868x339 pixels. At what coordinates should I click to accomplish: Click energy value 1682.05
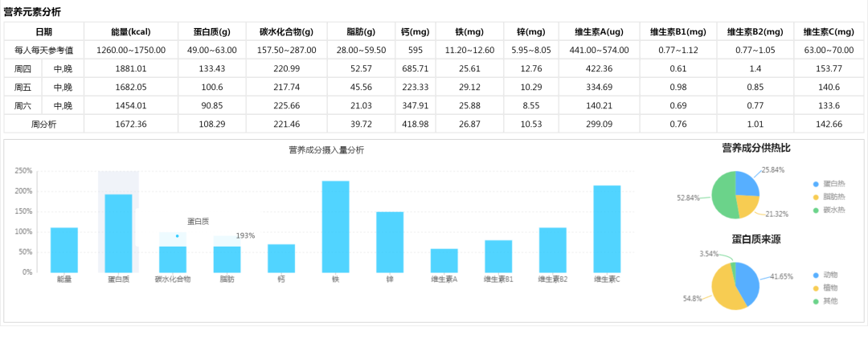tap(131, 88)
